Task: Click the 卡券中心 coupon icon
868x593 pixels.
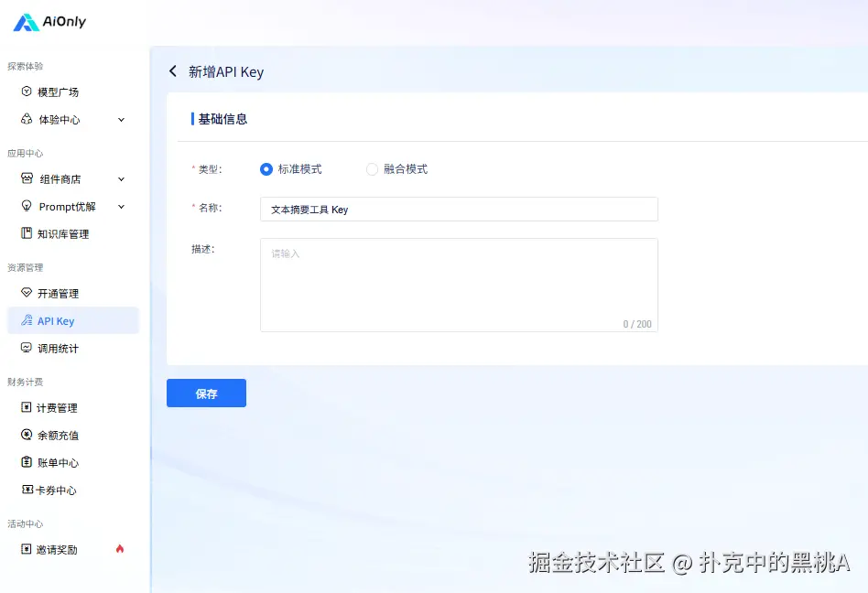Action: click(x=27, y=490)
